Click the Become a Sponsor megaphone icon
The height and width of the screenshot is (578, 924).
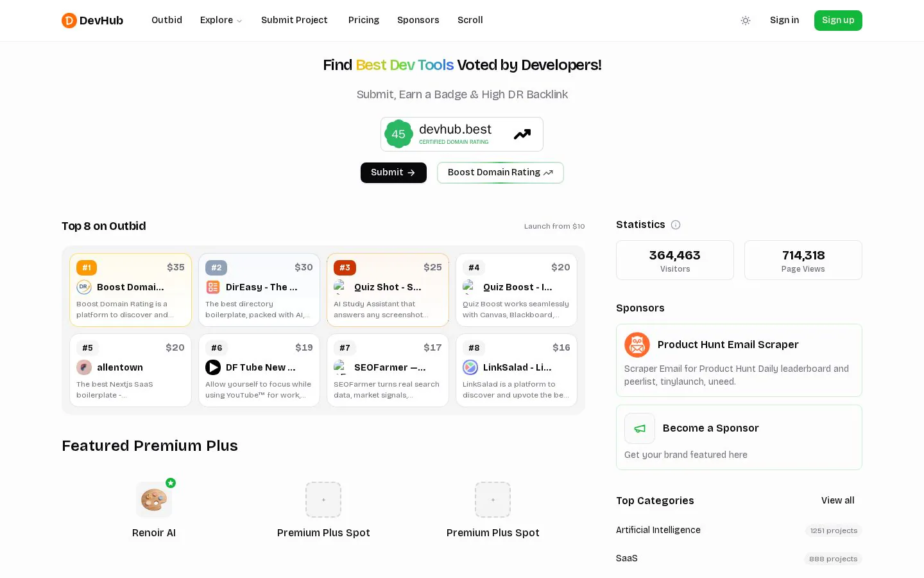pos(640,428)
